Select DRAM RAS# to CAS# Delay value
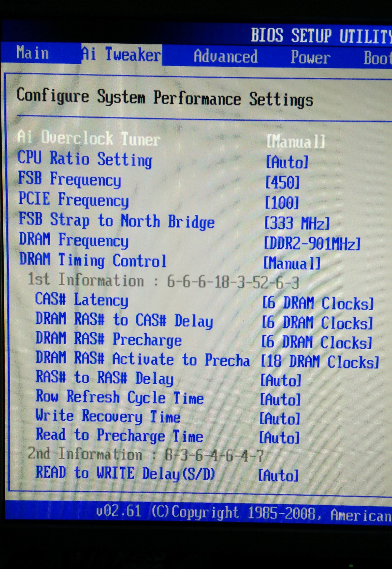This screenshot has width=392, height=569. tap(317, 323)
